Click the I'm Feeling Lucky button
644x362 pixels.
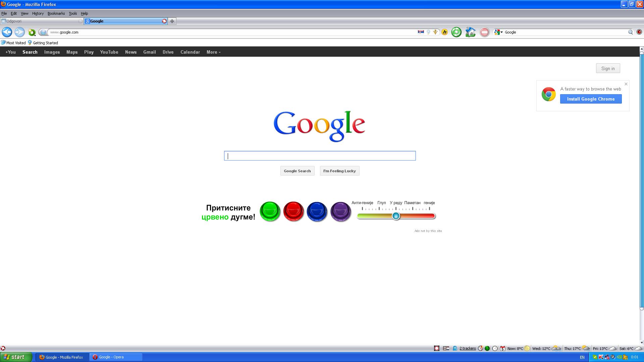339,171
